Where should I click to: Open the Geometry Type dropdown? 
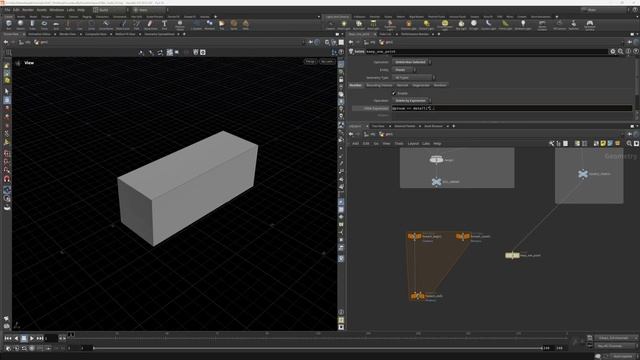pyautogui.click(x=413, y=78)
